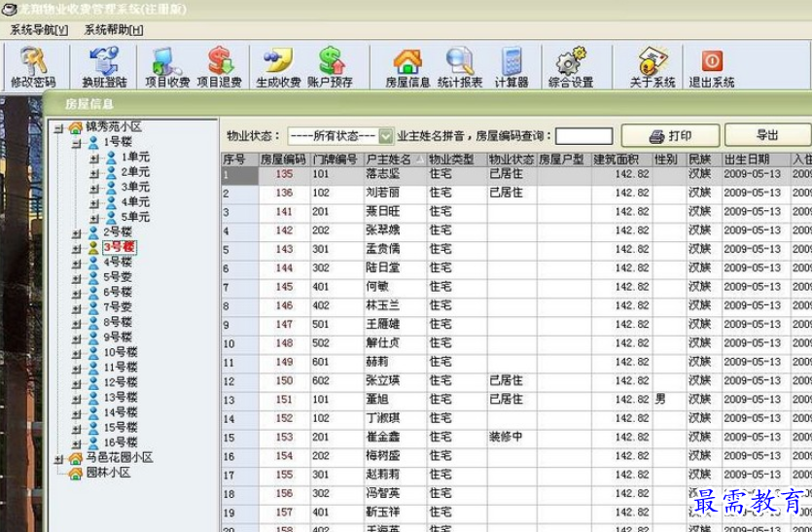Open the 修改密码 toolbar icon
Viewport: 812px width, 532px height.
point(34,67)
